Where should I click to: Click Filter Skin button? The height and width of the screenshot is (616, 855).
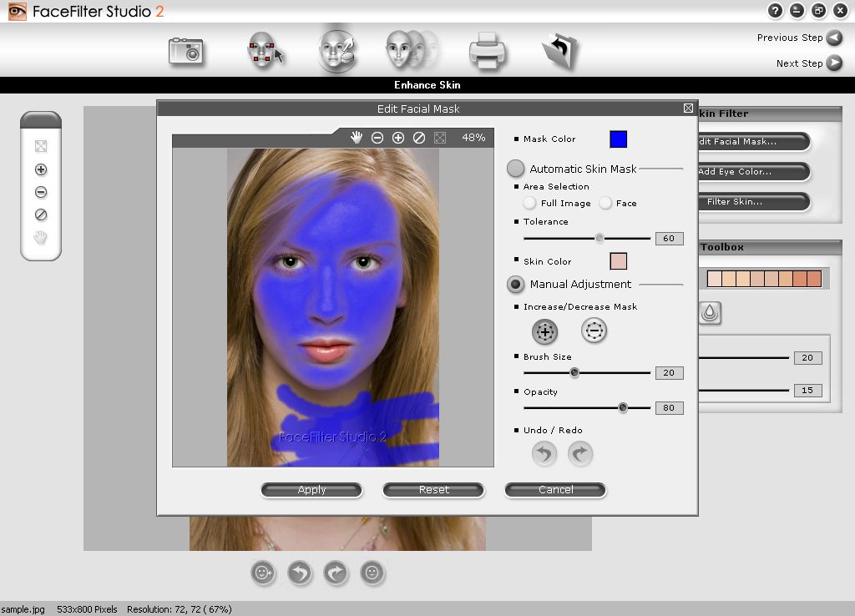point(754,202)
